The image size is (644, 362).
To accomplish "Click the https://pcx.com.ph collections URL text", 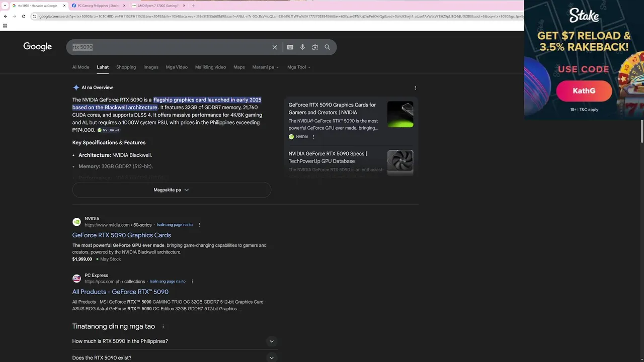I will (115, 282).
